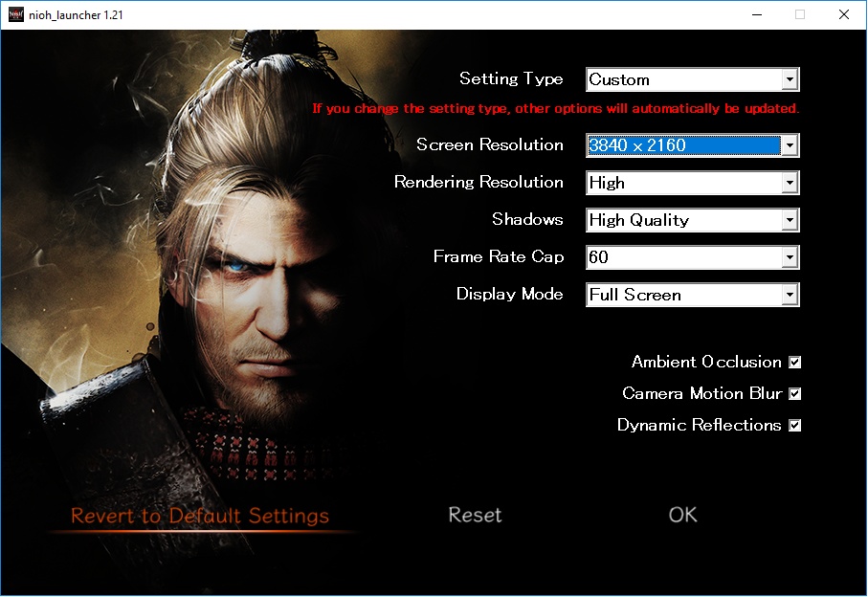Click Revert to Default Settings
Screen dimensions: 868x597
200,516
